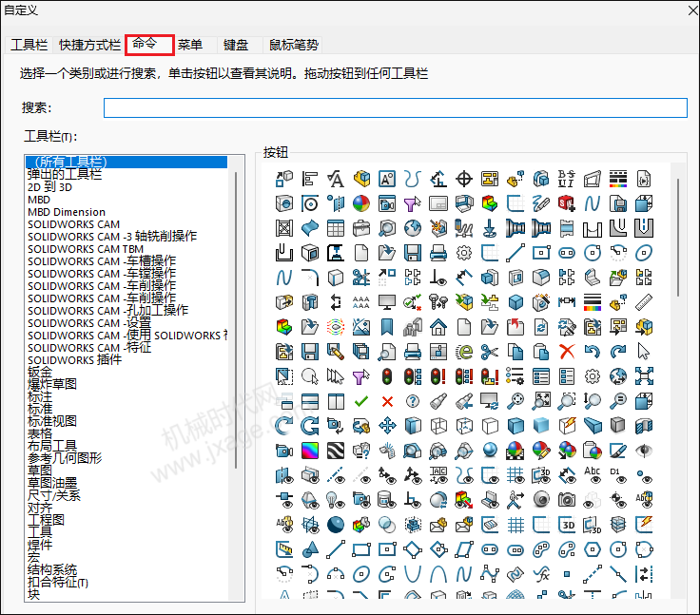The height and width of the screenshot is (615, 700).
Task: Choose SOLIDWORKS CAM -车槽操作
Action: point(102,261)
